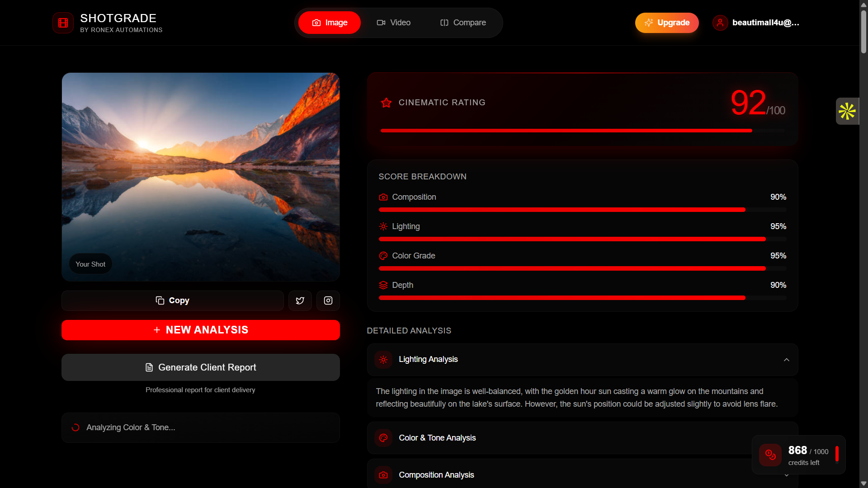Select the Image tab

point(330,23)
